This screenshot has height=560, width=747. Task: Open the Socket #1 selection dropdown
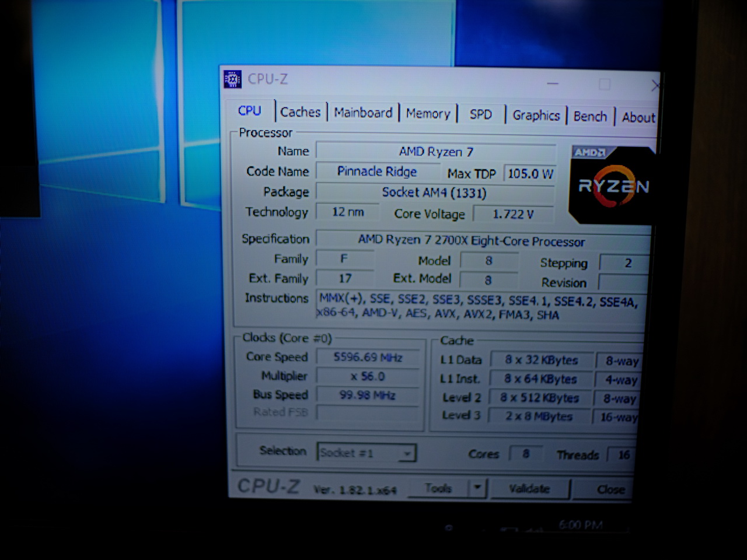click(366, 453)
